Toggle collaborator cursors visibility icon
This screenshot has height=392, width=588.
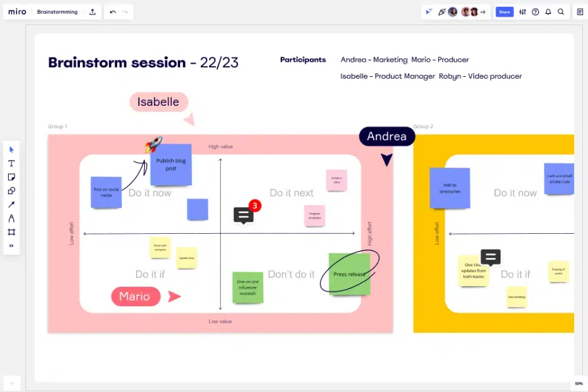(x=429, y=12)
